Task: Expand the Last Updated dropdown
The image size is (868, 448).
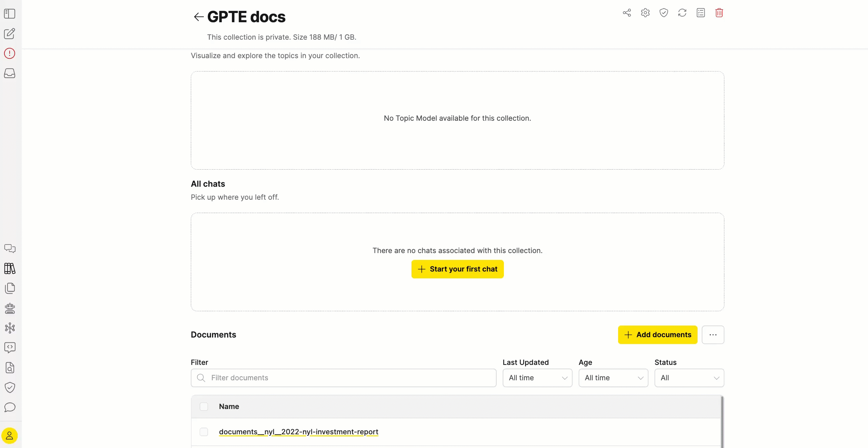Action: click(x=537, y=378)
